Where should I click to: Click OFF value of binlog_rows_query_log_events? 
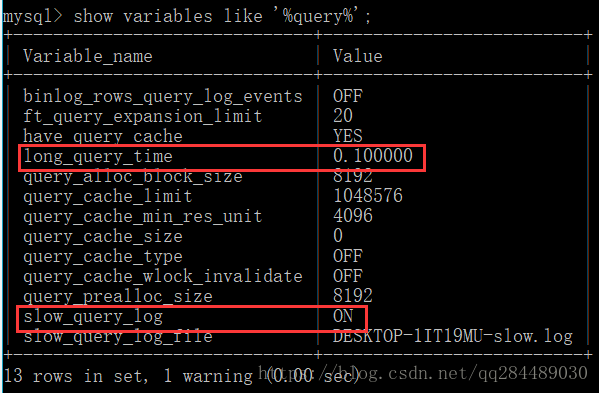(348, 96)
